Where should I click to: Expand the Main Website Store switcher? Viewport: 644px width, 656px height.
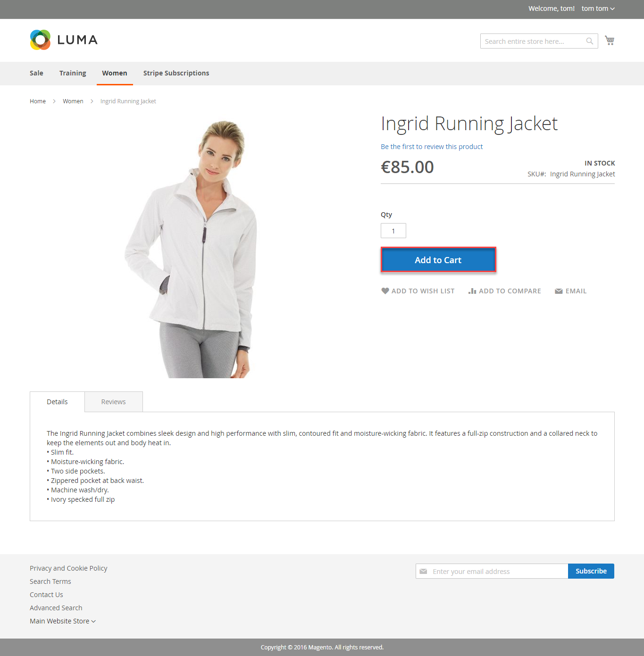(x=62, y=621)
